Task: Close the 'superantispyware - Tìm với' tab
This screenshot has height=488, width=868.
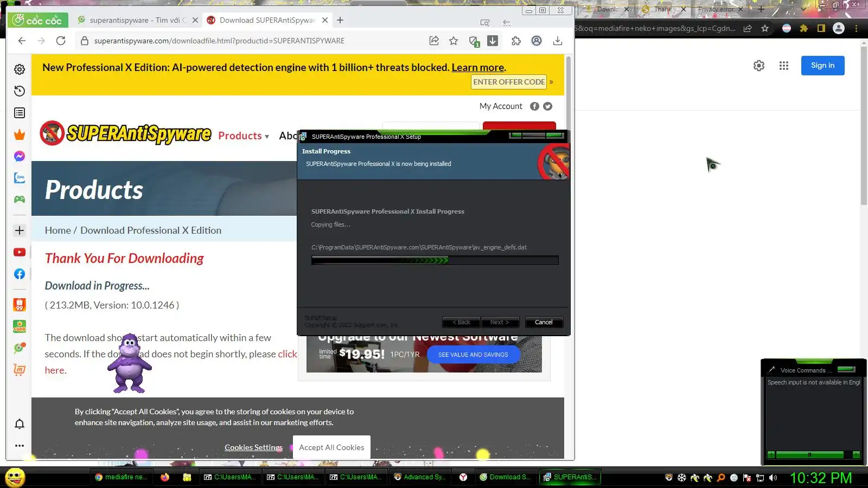Action: (x=195, y=20)
